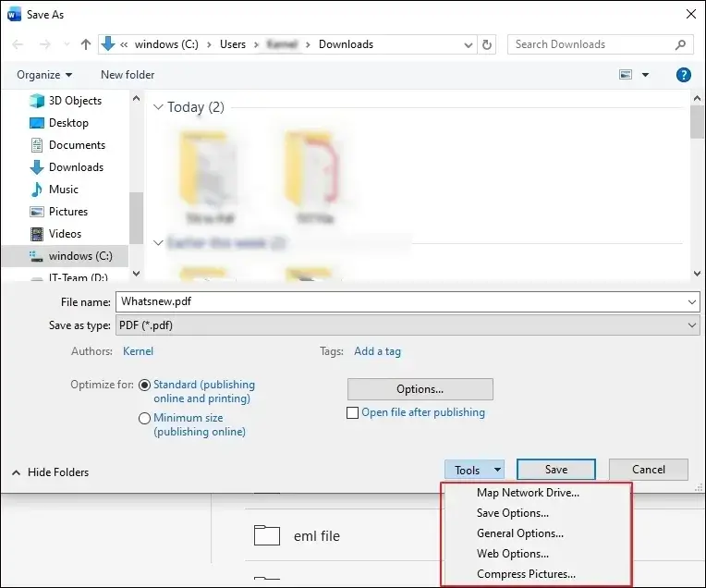The image size is (706, 588).
Task: Click the Documents page icon
Action: [x=36, y=144]
